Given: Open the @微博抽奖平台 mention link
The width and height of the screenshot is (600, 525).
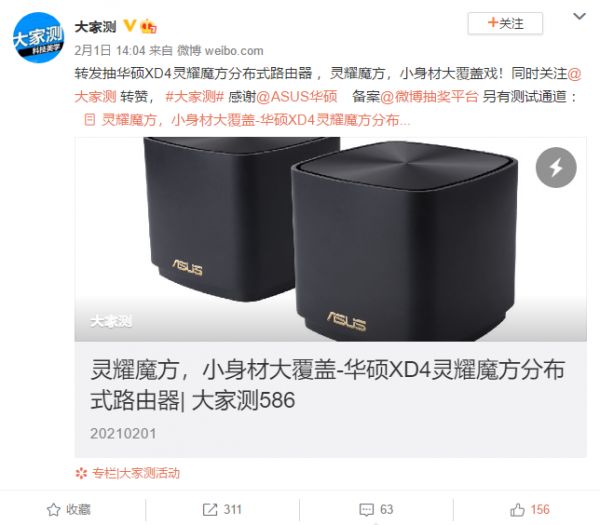Looking at the screenshot, I should coord(429,96).
